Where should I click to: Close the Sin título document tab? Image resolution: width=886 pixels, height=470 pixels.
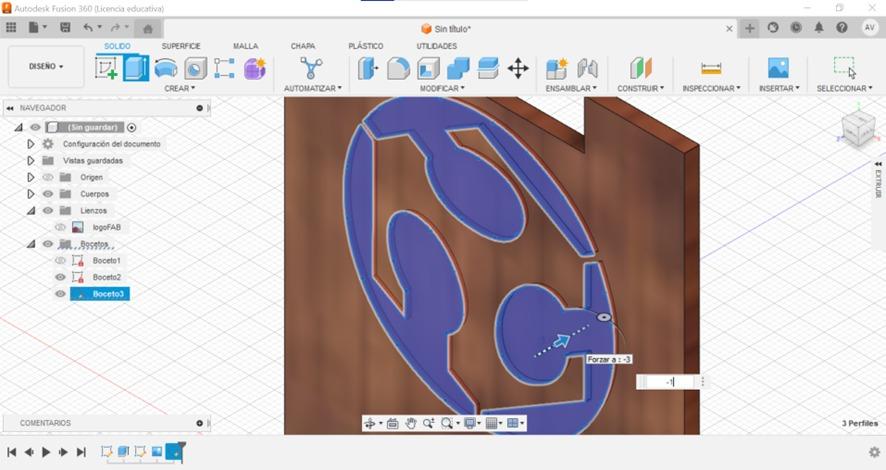click(x=729, y=28)
